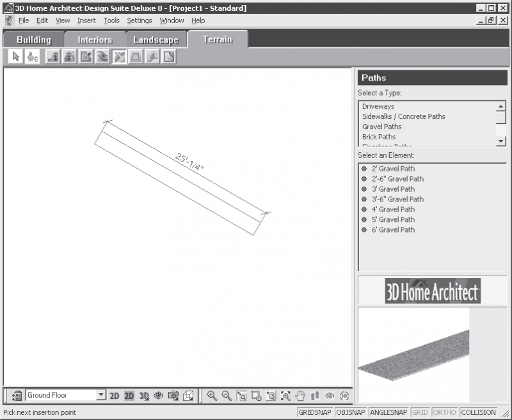Viewport: 512px width, 420px height.
Task: Click the wireframe cube display icon
Action: 188,396
